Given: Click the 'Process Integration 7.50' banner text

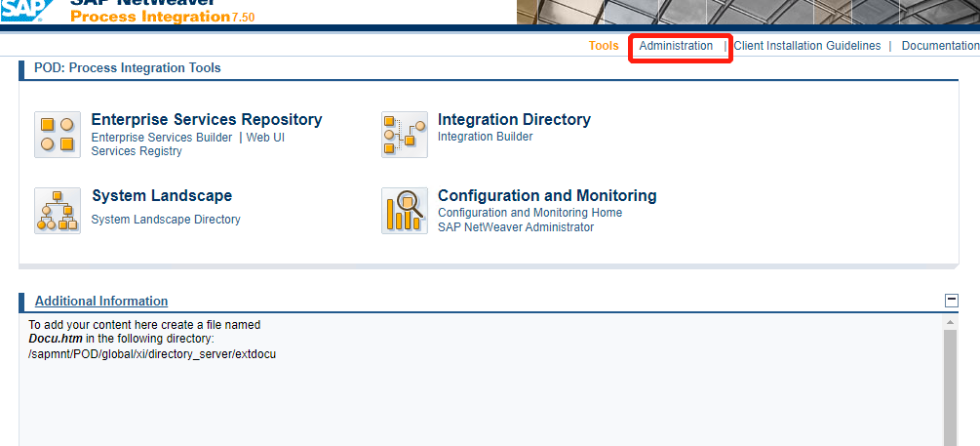Looking at the screenshot, I should point(163,17).
